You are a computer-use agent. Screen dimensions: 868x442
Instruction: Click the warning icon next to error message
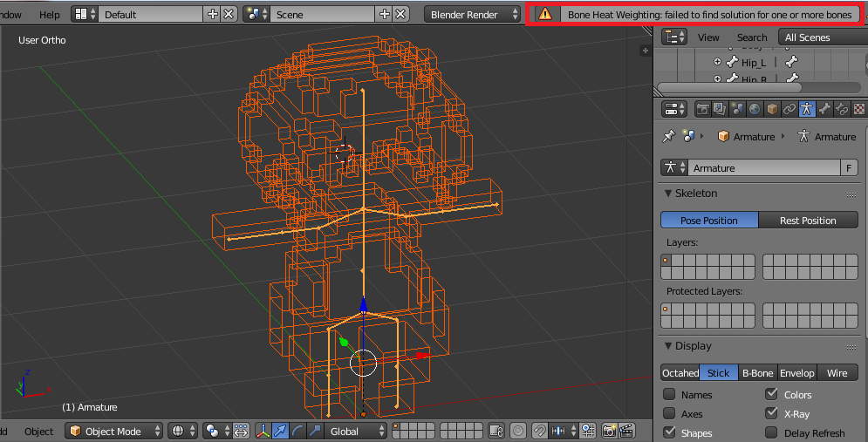(545, 14)
